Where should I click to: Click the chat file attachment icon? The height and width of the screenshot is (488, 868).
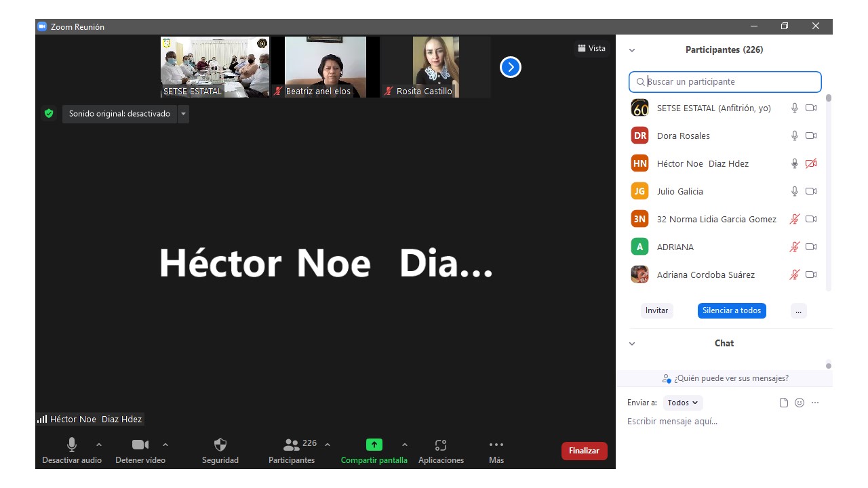point(784,403)
